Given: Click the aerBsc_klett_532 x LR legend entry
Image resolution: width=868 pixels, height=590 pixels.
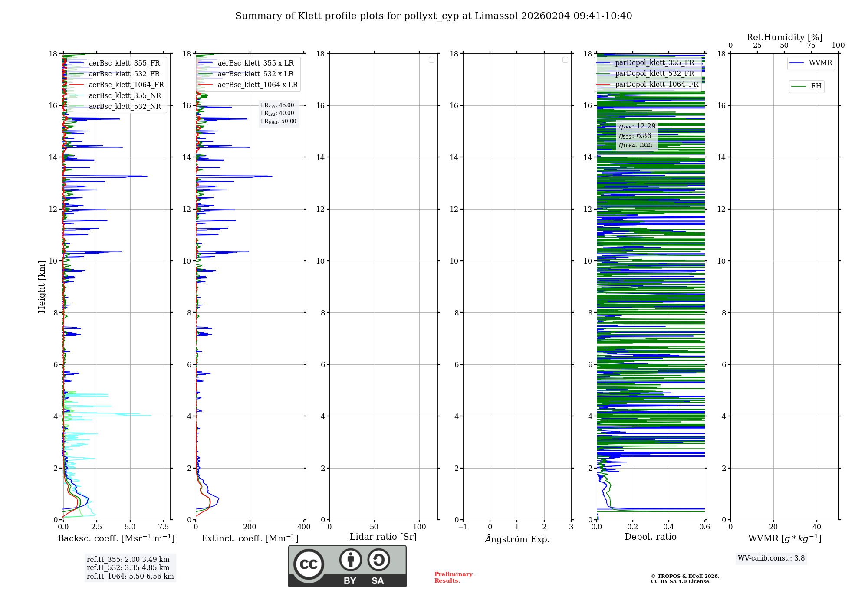Looking at the screenshot, I should pos(247,74).
